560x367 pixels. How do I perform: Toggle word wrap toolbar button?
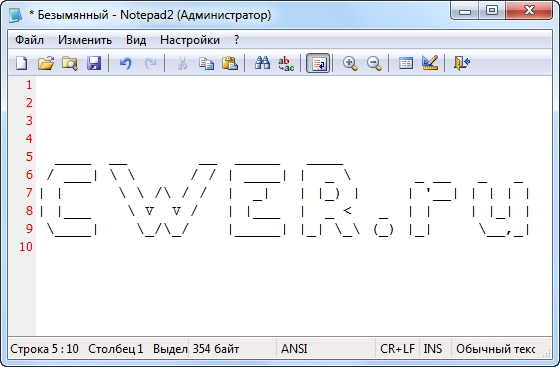pyautogui.click(x=318, y=63)
